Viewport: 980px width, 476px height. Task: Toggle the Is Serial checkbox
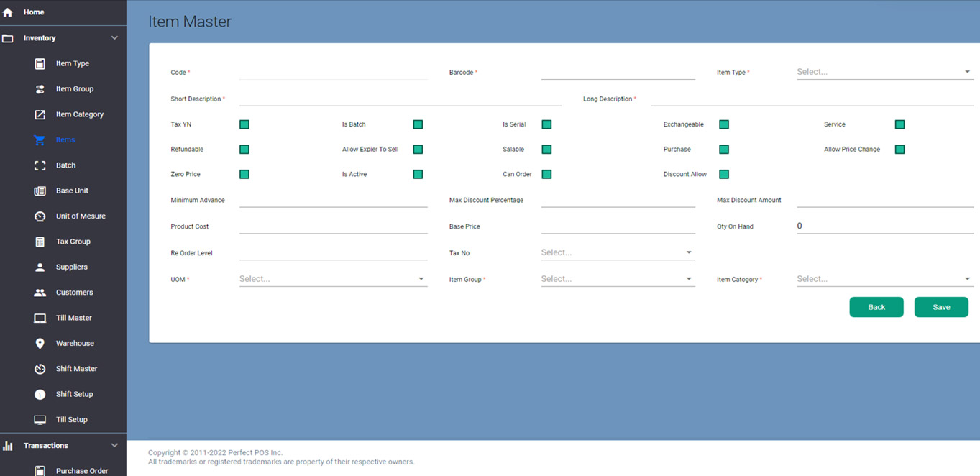pyautogui.click(x=546, y=124)
